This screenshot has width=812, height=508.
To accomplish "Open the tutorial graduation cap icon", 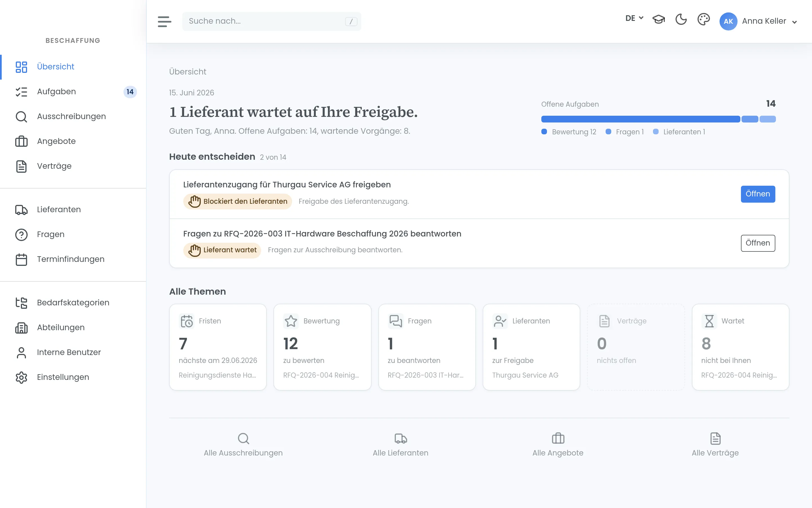I will click(x=658, y=19).
